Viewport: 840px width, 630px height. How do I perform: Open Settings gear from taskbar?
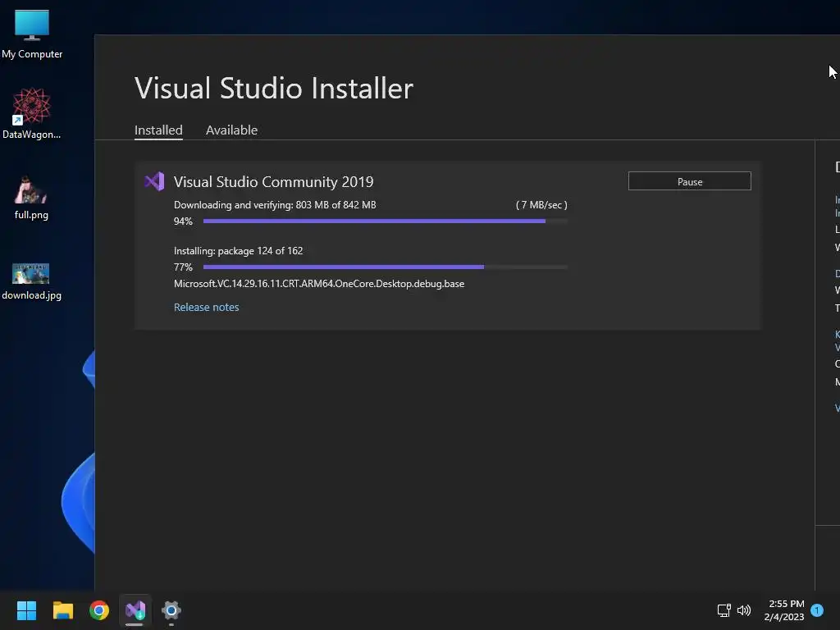pyautogui.click(x=171, y=610)
